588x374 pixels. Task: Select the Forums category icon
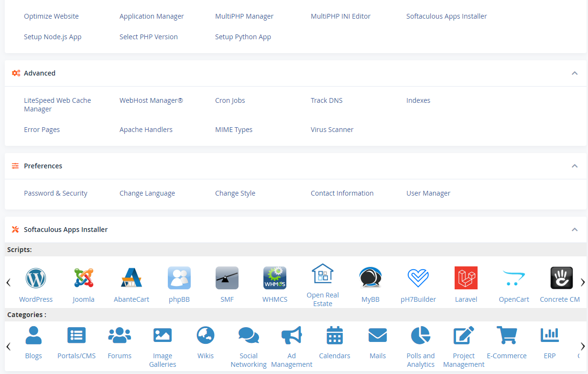pyautogui.click(x=120, y=335)
